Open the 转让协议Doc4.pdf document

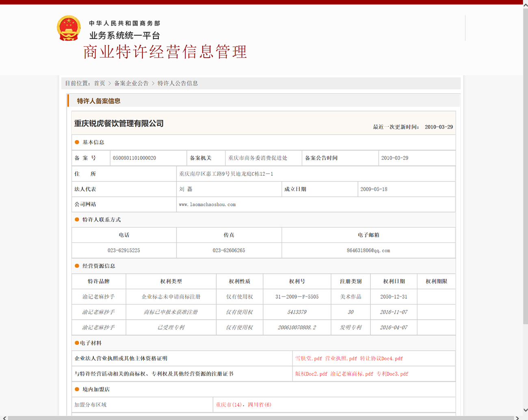click(x=381, y=358)
